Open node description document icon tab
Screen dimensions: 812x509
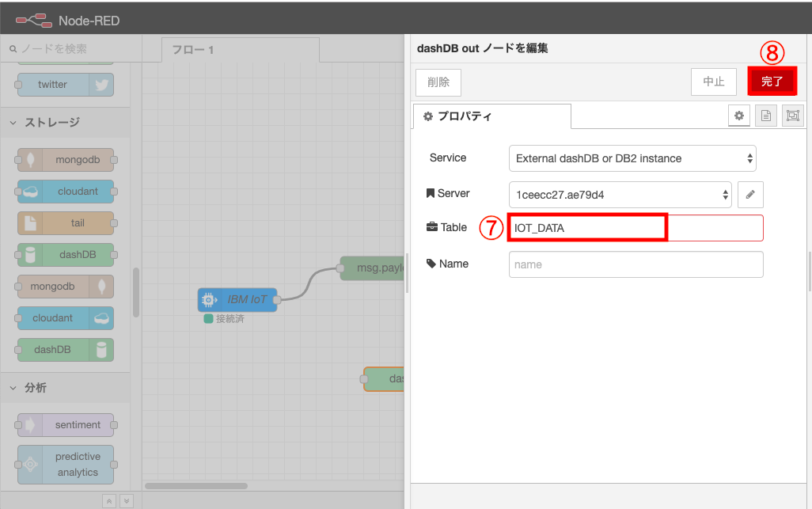pos(766,116)
